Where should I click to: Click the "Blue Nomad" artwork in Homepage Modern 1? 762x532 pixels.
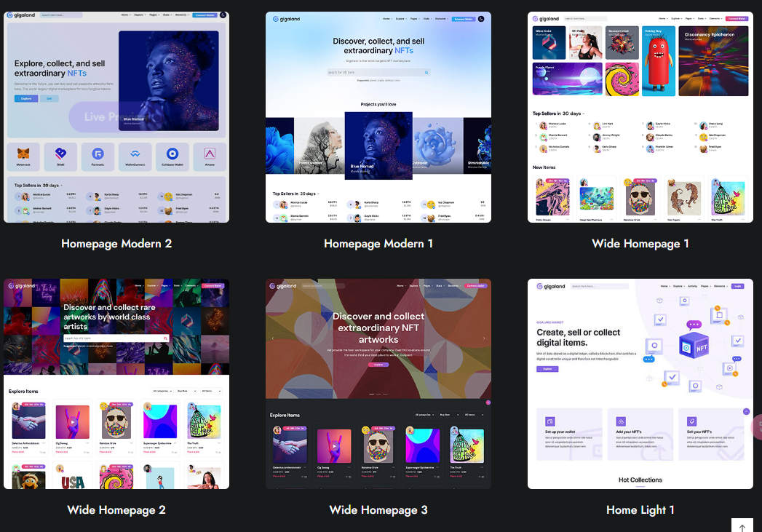[378, 146]
